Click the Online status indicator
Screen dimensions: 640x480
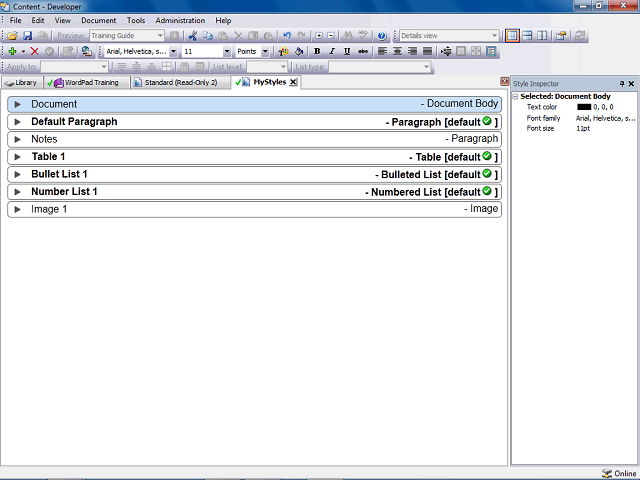(x=619, y=473)
